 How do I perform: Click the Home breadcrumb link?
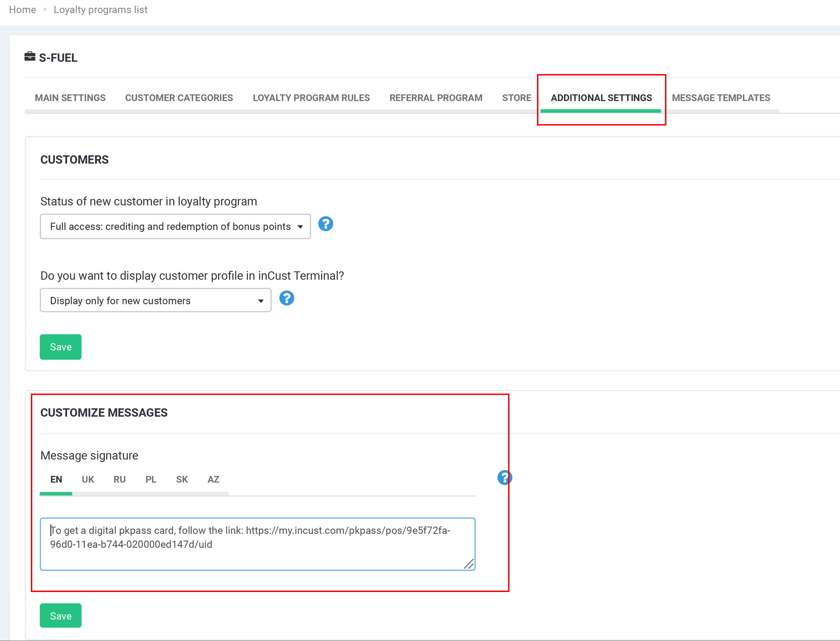click(x=23, y=10)
